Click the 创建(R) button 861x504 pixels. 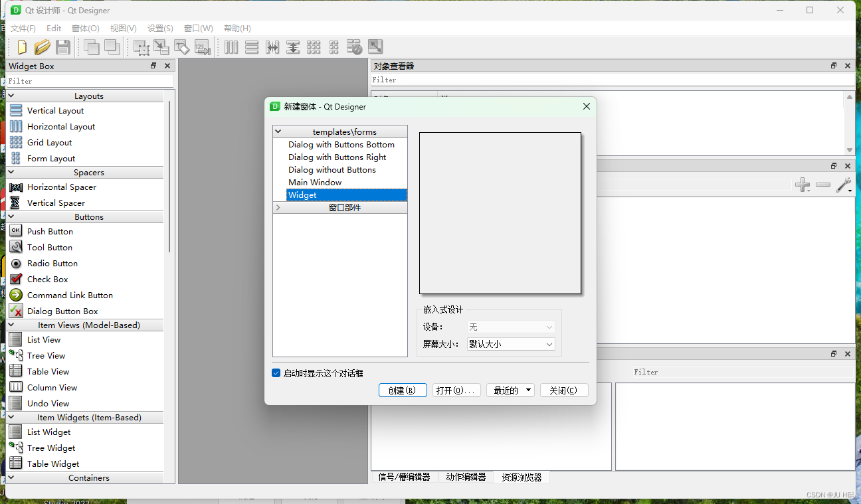(403, 390)
